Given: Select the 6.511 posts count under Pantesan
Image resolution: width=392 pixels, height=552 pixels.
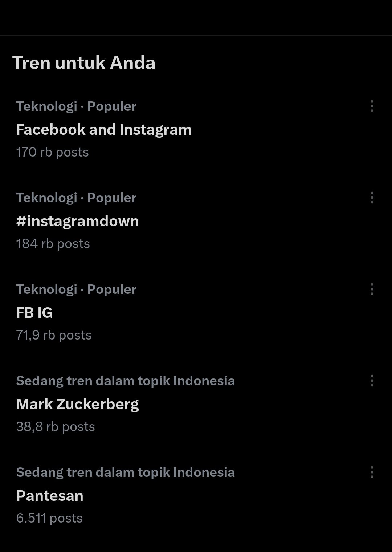Looking at the screenshot, I should pos(49,518).
